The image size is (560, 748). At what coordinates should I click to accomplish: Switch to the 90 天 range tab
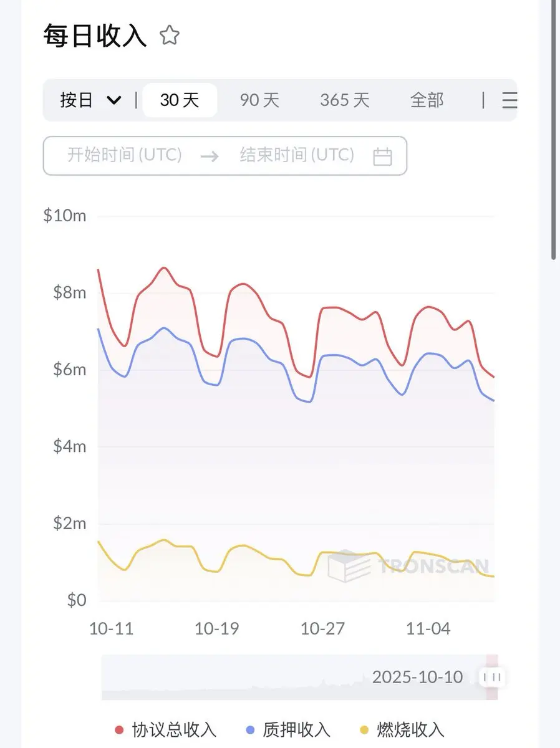tap(259, 100)
